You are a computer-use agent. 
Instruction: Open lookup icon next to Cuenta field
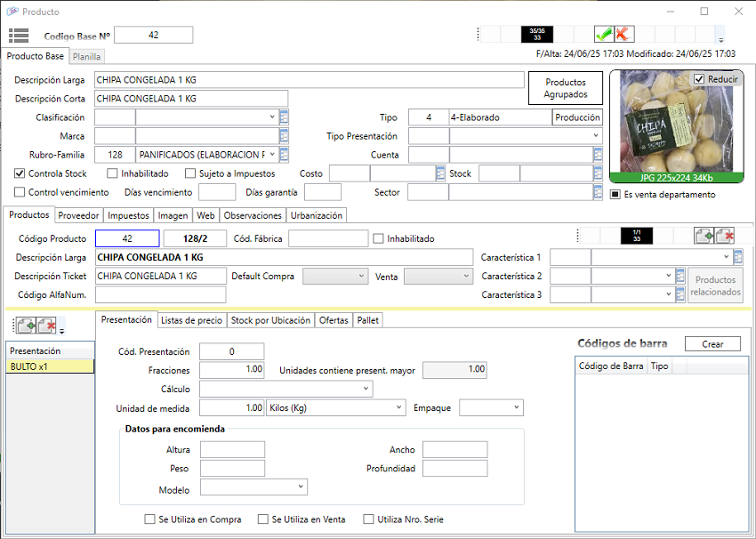[x=599, y=155]
